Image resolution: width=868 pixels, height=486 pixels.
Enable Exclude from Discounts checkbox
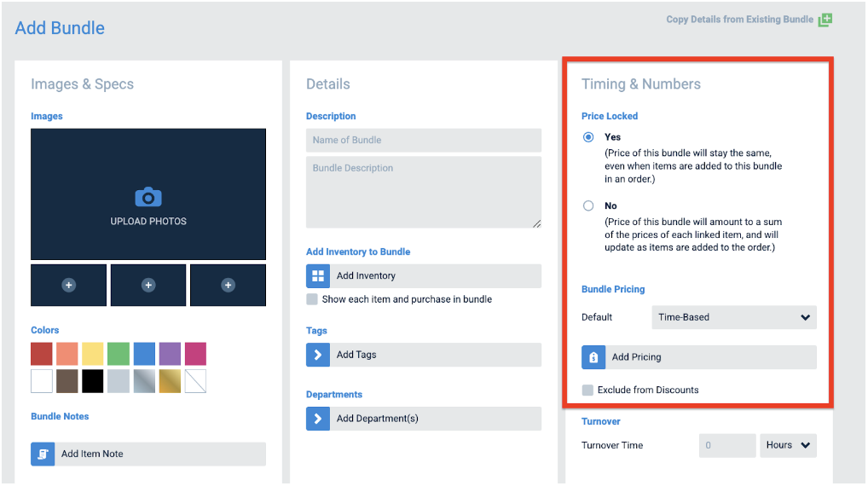(x=587, y=391)
